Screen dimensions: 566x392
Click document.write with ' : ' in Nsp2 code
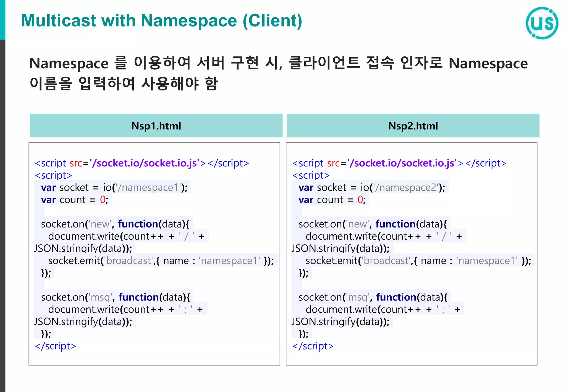[x=383, y=309]
